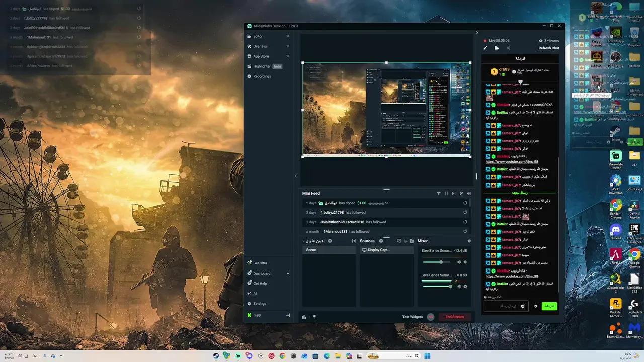
Task: Open the Highlighter beta item
Action: (264, 66)
